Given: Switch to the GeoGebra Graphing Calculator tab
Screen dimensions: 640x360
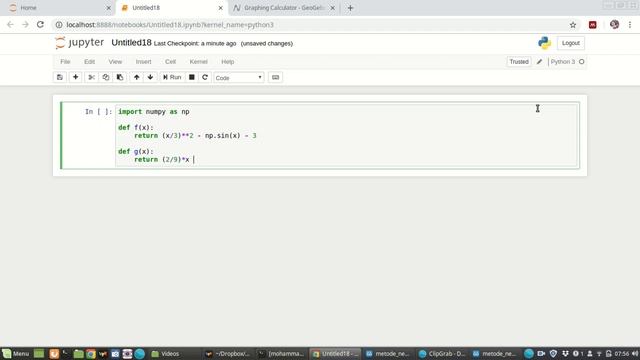Looking at the screenshot, I should [284, 8].
